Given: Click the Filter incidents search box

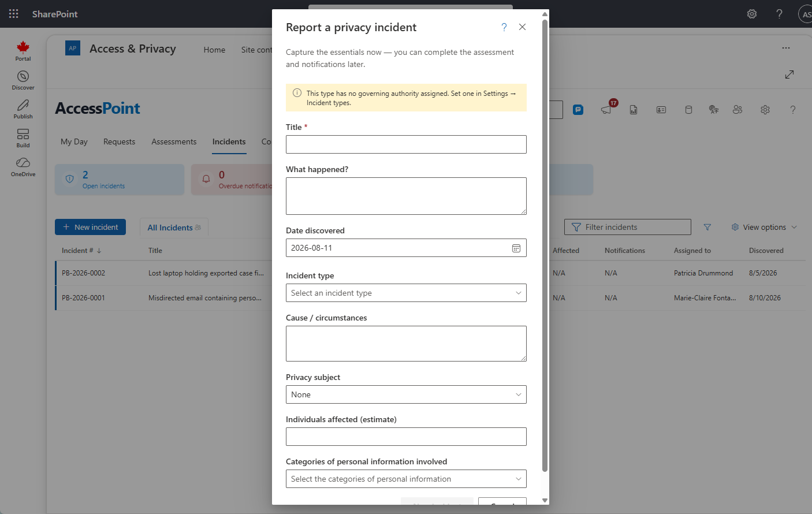Looking at the screenshot, I should [628, 227].
